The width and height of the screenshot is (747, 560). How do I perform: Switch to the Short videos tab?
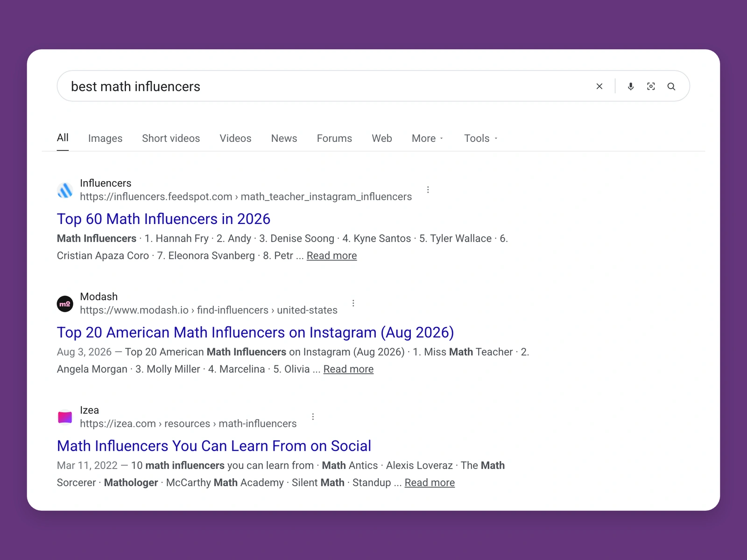coord(171,138)
